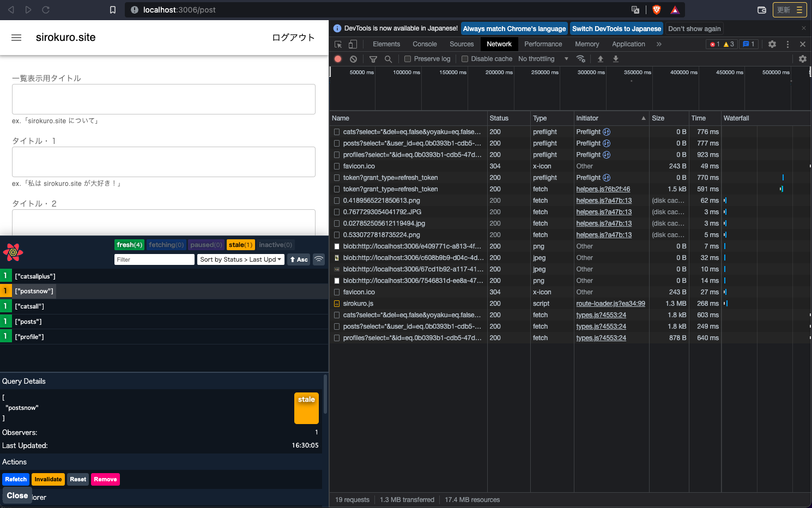The image size is (812, 508).
Task: Click the browser forward arrow
Action: point(28,10)
